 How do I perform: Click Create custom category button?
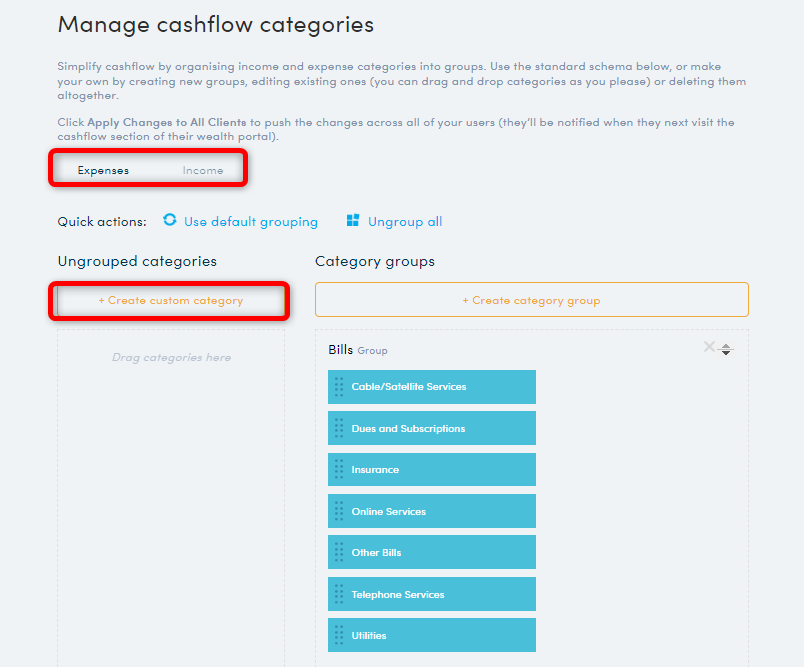(x=171, y=300)
